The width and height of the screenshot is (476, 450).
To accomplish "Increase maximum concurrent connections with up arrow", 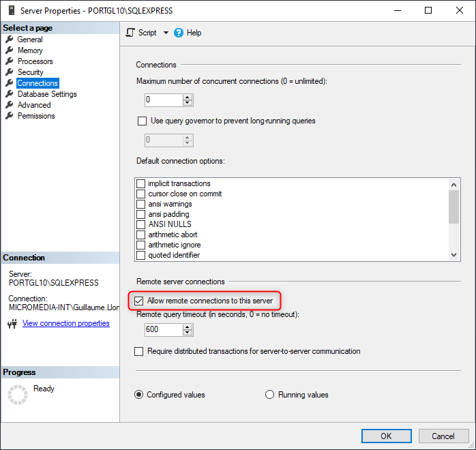I will pyautogui.click(x=188, y=97).
